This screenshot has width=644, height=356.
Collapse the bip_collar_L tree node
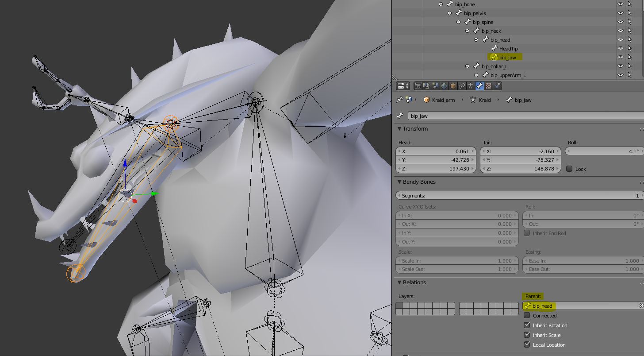[468, 66]
